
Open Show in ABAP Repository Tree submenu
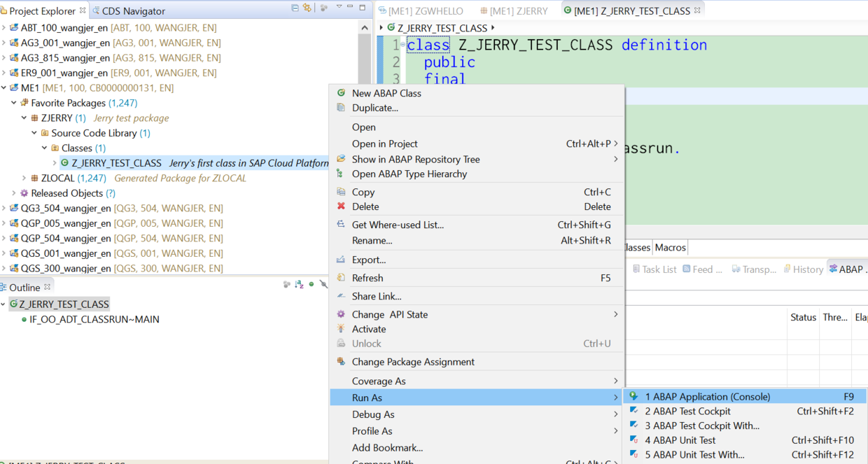(477, 159)
